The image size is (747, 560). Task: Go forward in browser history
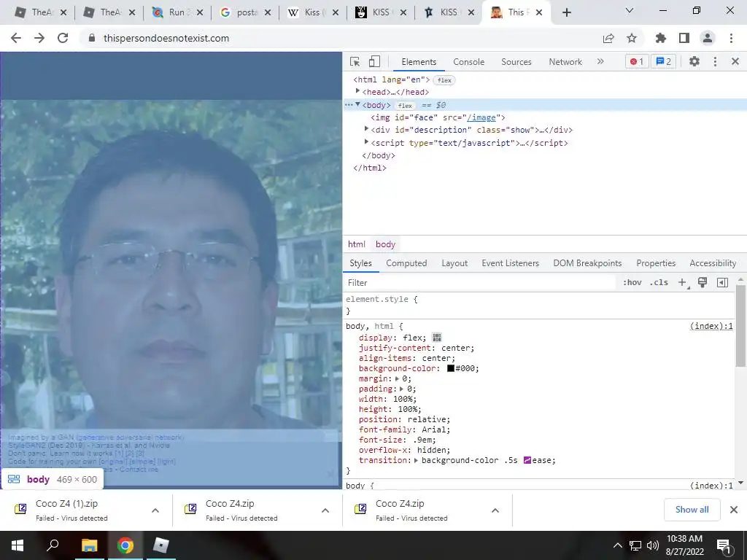[39, 38]
